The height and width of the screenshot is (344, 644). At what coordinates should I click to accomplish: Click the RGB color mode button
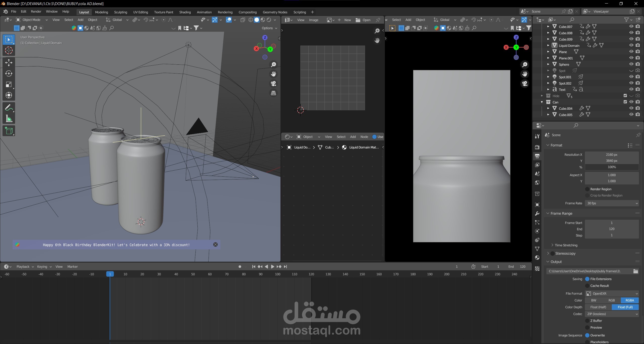[x=612, y=300]
